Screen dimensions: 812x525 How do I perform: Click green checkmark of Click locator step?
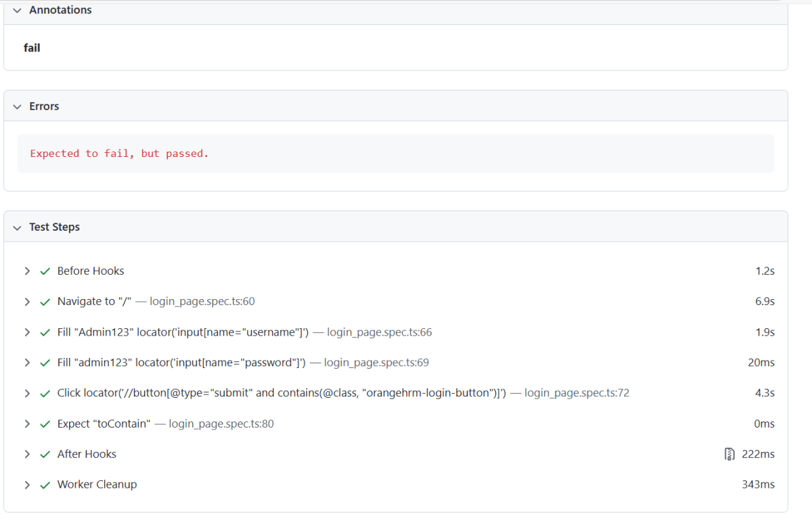point(45,393)
